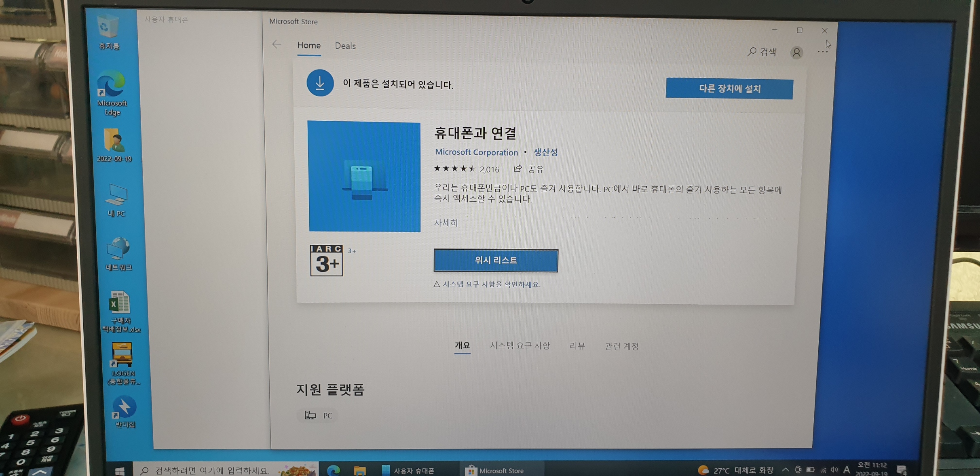This screenshot has width=980, height=476.
Task: Open the 생산성 category link
Action: point(545,152)
